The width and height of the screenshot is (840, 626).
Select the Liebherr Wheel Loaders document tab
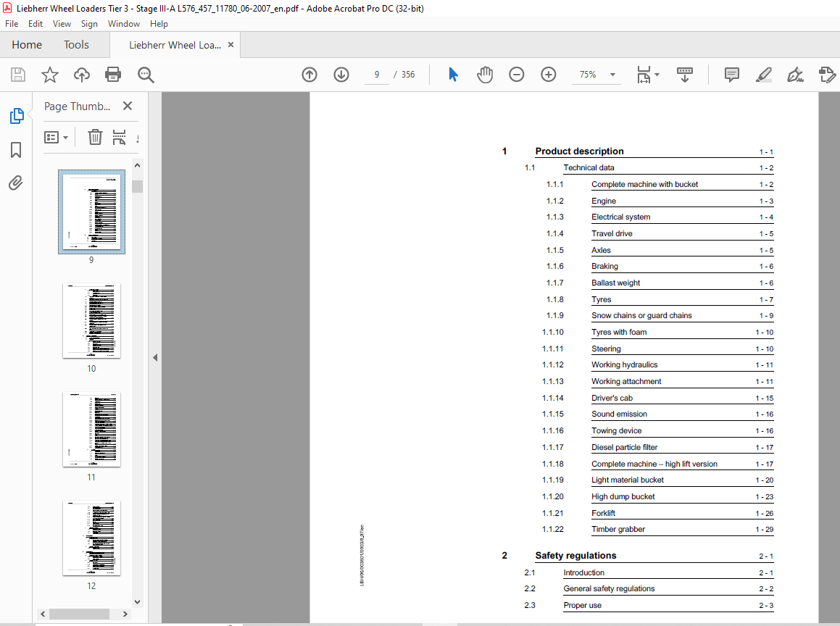[175, 45]
